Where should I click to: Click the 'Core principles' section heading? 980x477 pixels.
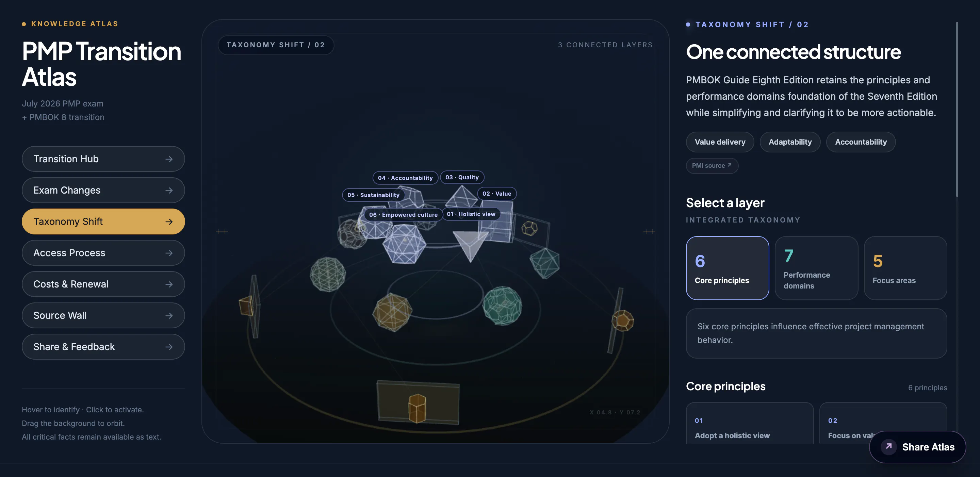[x=725, y=386]
